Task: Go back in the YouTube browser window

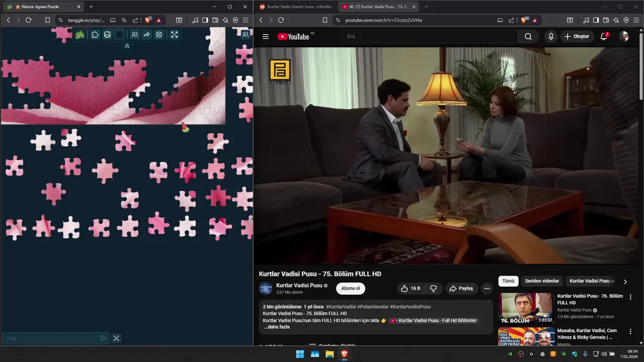Action: pos(261,20)
